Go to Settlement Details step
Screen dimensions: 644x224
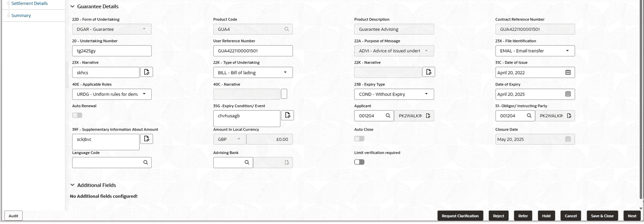tap(29, 3)
